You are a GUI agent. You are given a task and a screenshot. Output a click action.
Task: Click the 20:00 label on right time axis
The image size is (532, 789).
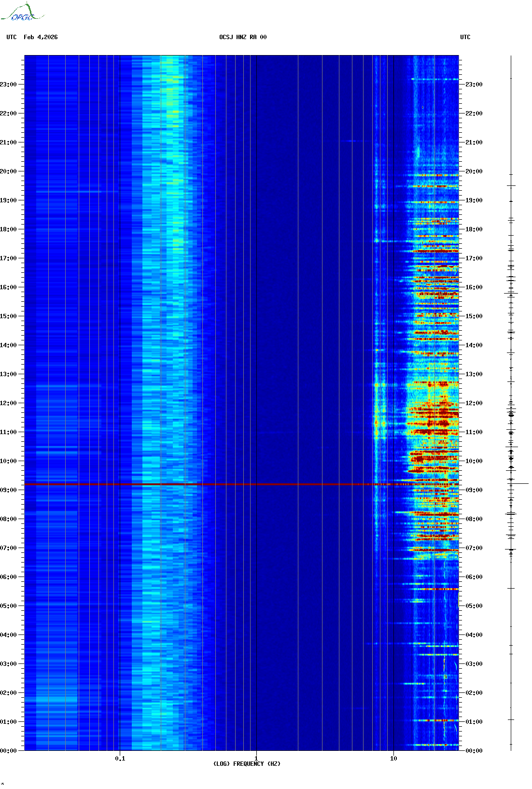pos(474,171)
